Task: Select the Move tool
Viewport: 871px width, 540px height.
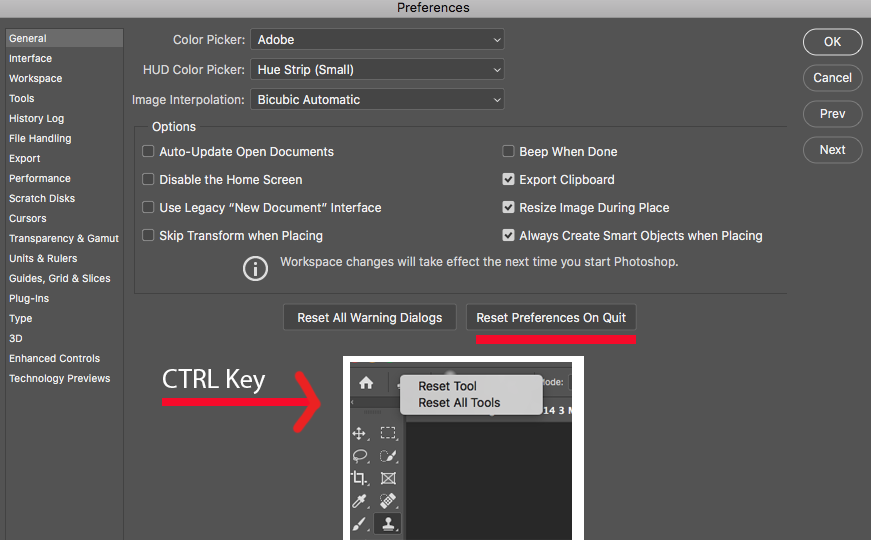Action: pyautogui.click(x=360, y=433)
